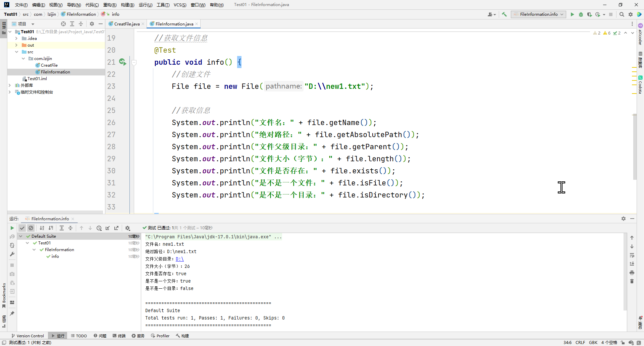The image size is (644, 346).
Task: Run with coverage via the shield icon
Action: pyautogui.click(x=589, y=14)
